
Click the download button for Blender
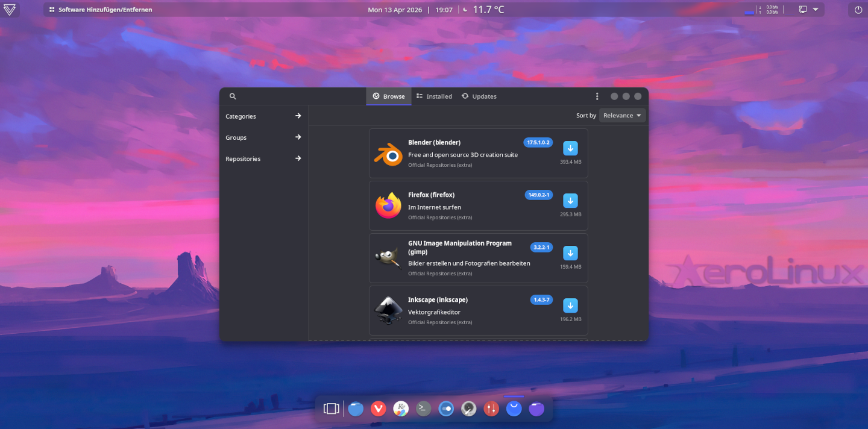pyautogui.click(x=570, y=148)
